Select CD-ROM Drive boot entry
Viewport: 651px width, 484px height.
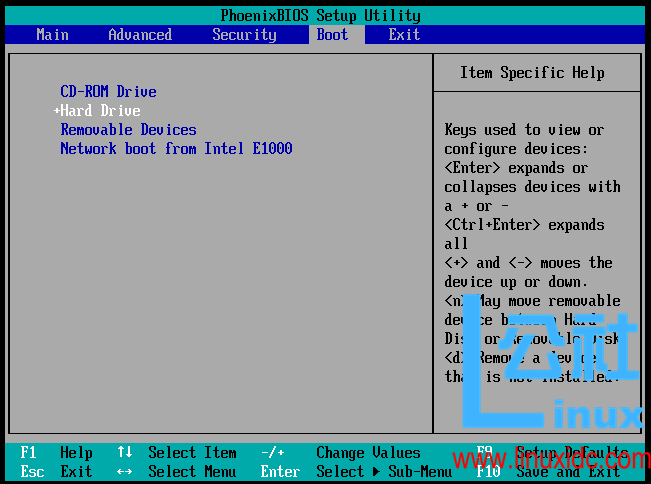click(x=108, y=91)
